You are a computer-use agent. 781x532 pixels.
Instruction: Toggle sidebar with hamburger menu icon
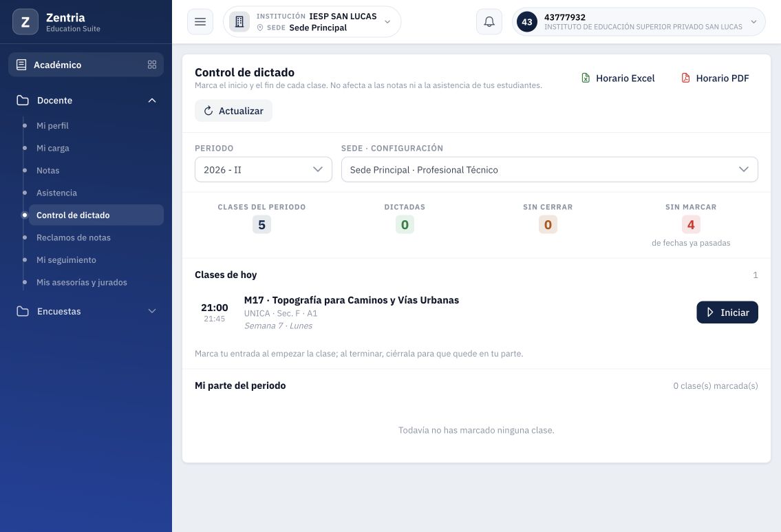200,22
